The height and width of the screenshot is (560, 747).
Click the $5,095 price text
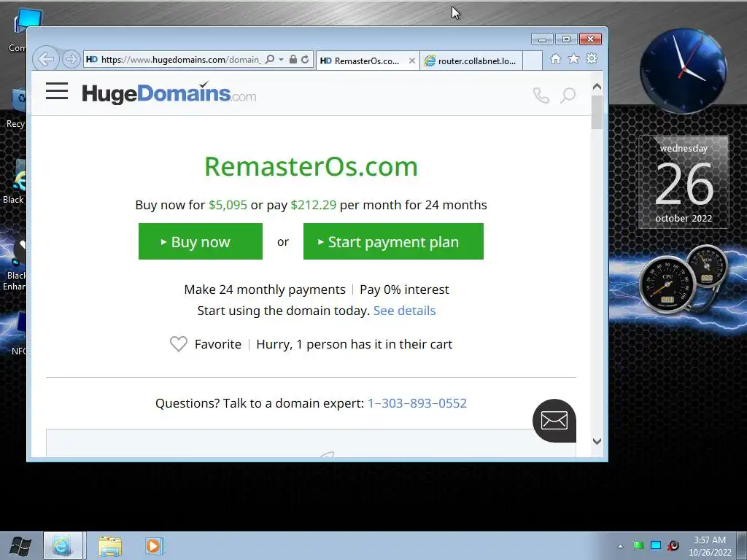(228, 205)
